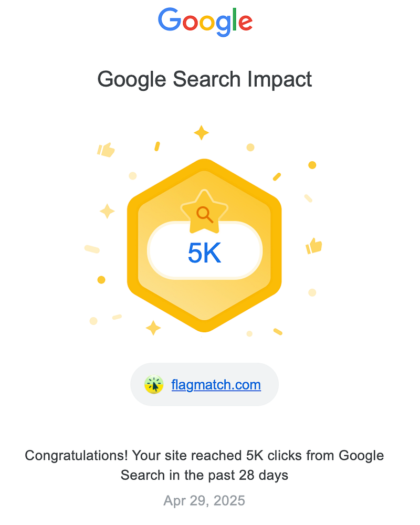The width and height of the screenshot is (420, 525).
Task: Click the congratulations message text
Action: click(x=204, y=465)
